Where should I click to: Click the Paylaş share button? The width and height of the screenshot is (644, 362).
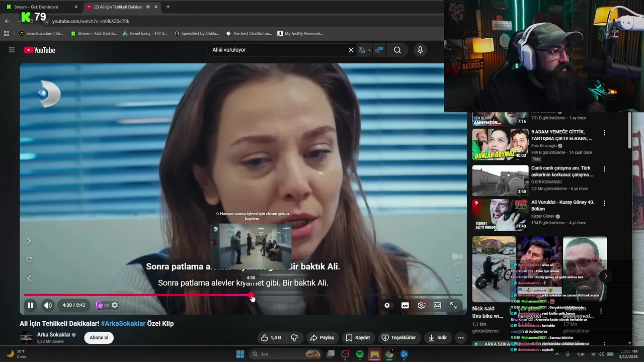tap(322, 337)
